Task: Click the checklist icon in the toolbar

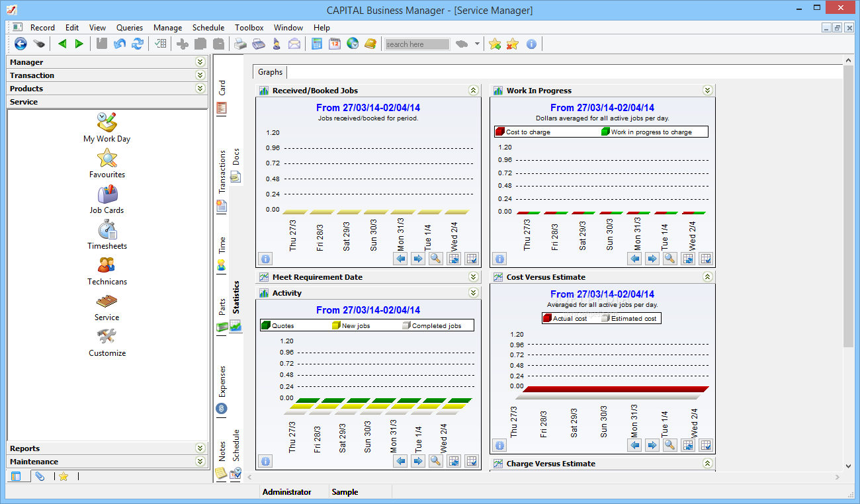Action: 161,44
